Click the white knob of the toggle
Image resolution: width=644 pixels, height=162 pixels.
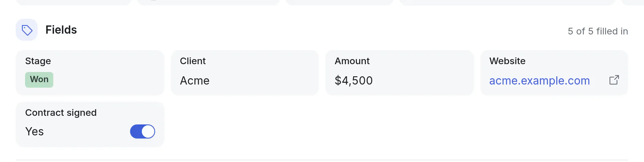[x=148, y=131]
